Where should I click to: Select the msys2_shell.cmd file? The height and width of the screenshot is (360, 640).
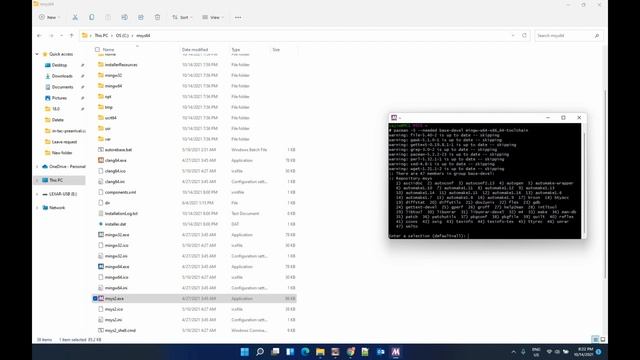120,330
